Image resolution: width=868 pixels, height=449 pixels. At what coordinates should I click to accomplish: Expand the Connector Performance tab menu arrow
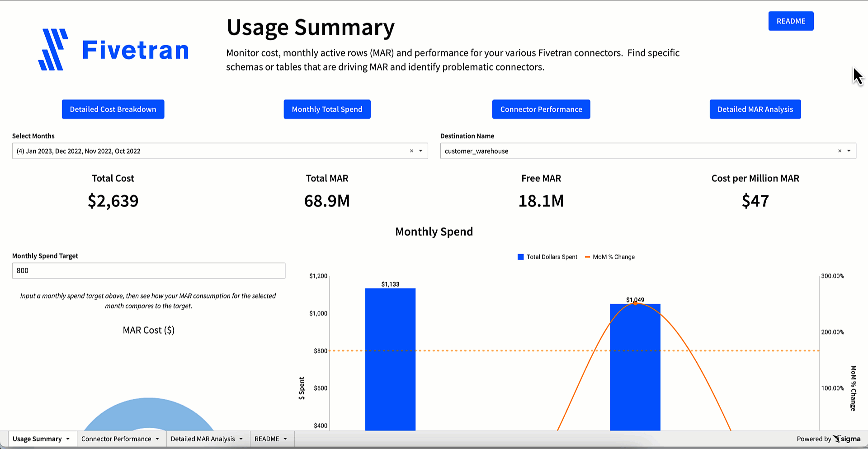[157, 439]
